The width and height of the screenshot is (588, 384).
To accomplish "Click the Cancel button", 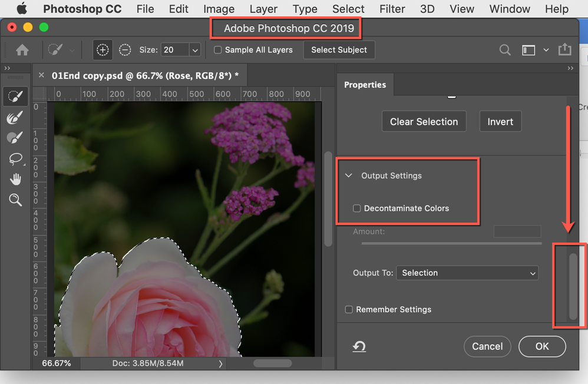I will [487, 346].
